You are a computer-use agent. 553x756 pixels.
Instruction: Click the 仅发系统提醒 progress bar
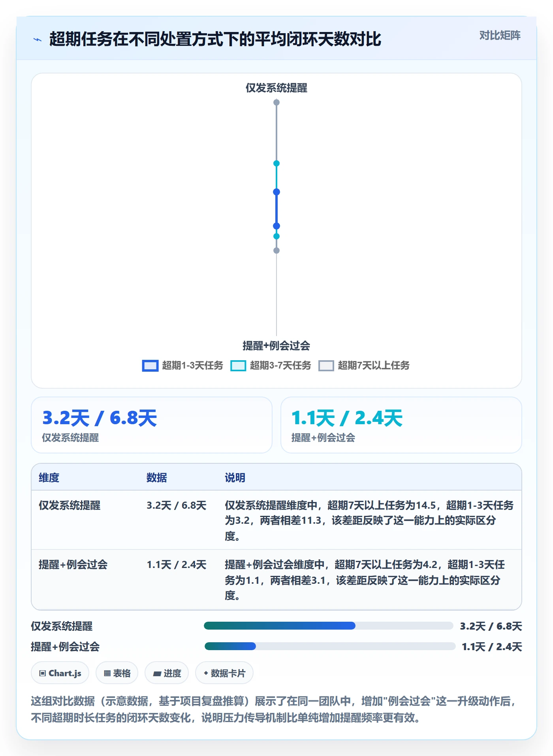coord(329,626)
